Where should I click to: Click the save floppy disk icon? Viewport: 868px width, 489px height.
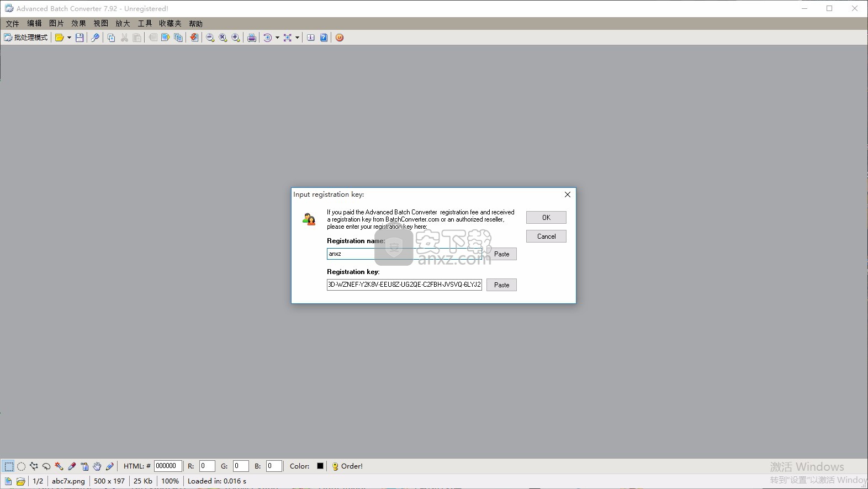[x=80, y=38]
